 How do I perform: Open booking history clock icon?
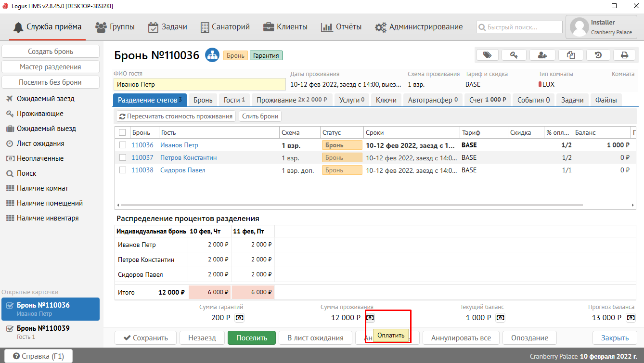pos(598,55)
